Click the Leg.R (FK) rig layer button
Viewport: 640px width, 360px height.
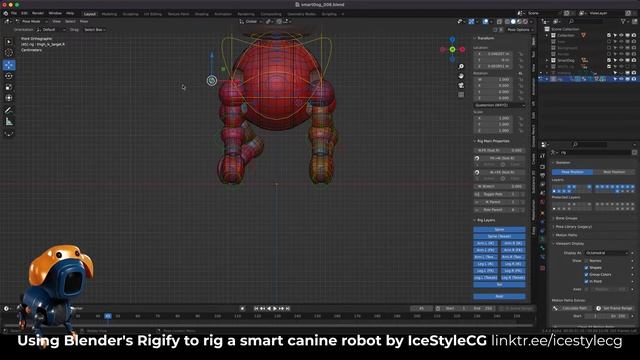(x=513, y=271)
